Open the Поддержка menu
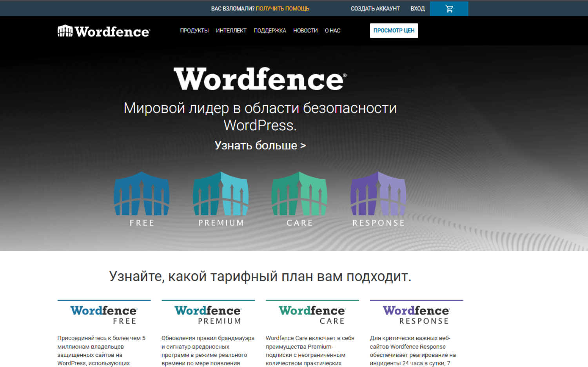Viewport: 588px width, 367px height. (x=270, y=31)
